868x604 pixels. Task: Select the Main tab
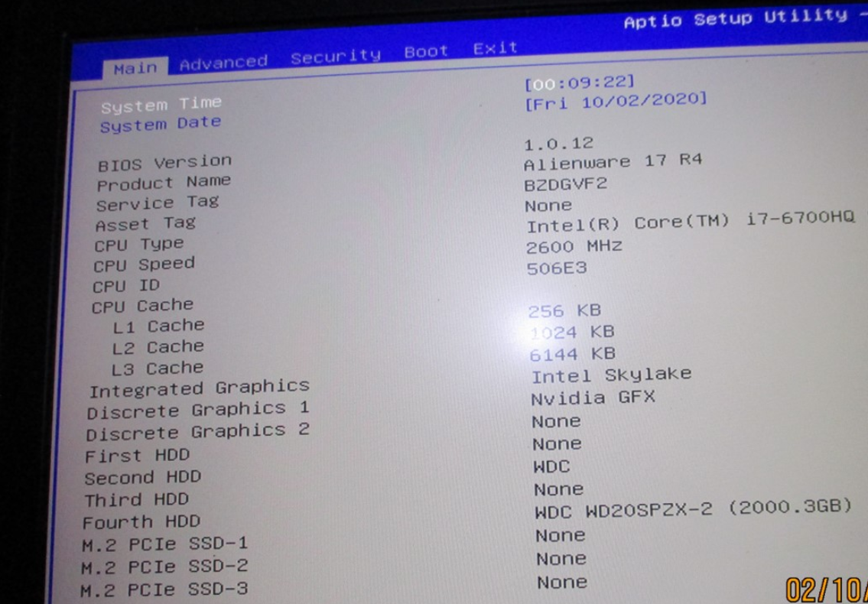[135, 69]
